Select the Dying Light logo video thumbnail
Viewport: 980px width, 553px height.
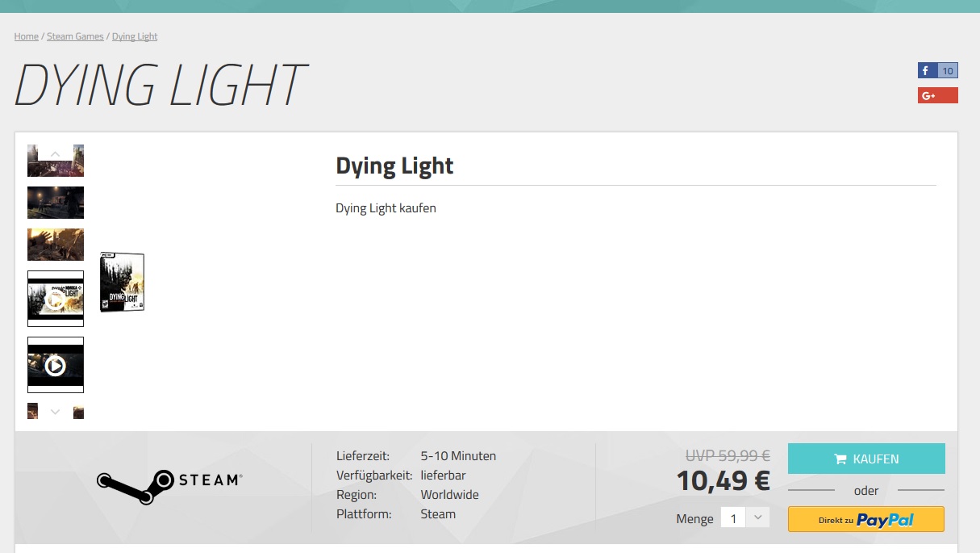pyautogui.click(x=56, y=299)
